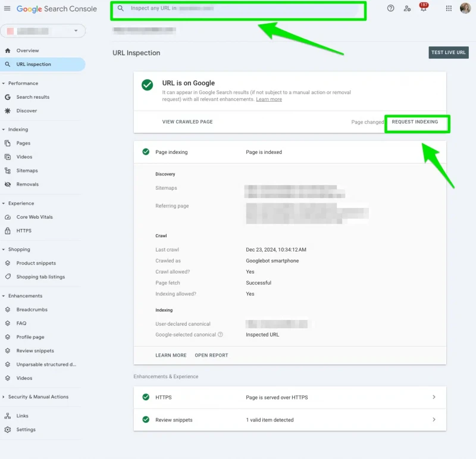
Task: Click the Settings gear icon
Action: [x=8, y=429]
